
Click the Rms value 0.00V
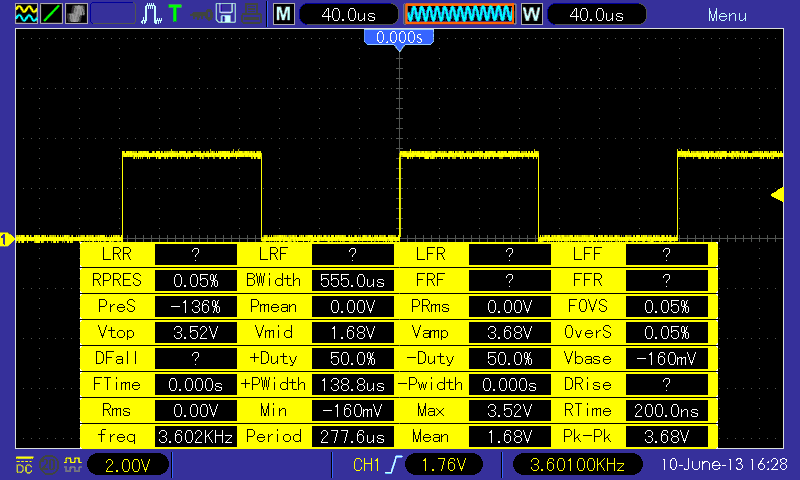click(195, 411)
